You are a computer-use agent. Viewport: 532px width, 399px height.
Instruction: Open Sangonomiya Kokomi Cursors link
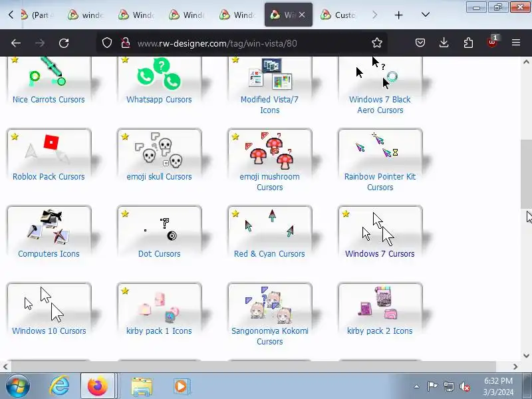(x=270, y=336)
